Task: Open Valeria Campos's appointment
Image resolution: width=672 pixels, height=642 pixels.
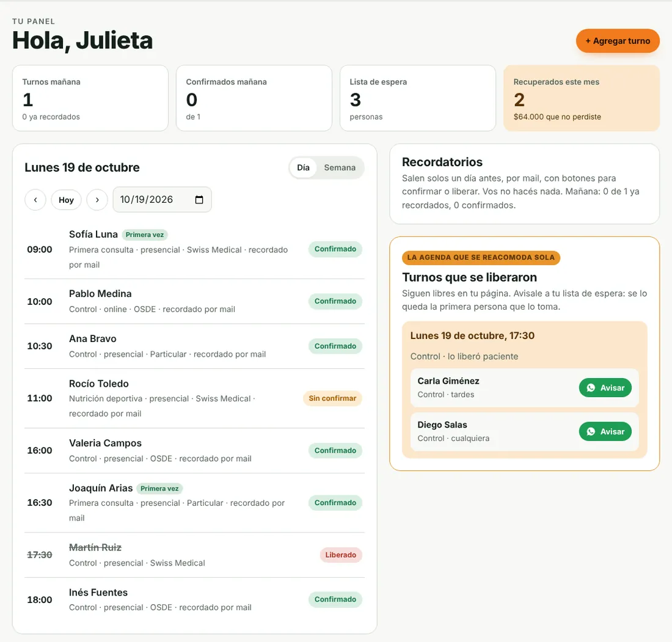Action: [194, 450]
